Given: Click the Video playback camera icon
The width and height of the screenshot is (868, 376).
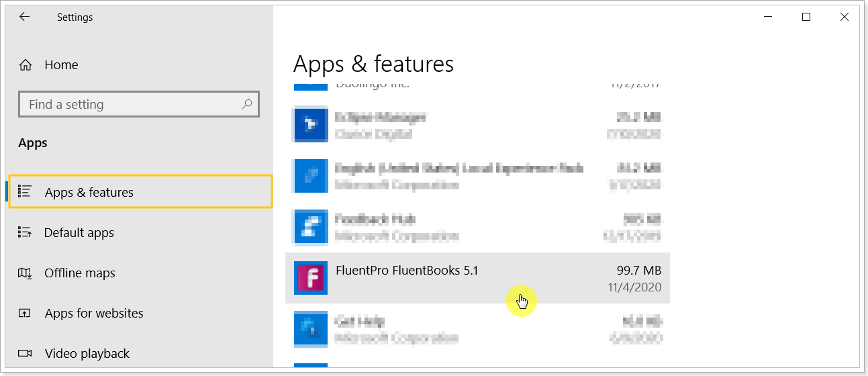Looking at the screenshot, I should (25, 353).
